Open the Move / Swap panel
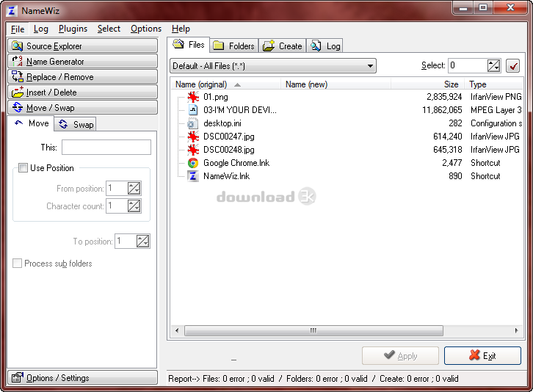This screenshot has width=533, height=392. tap(82, 107)
